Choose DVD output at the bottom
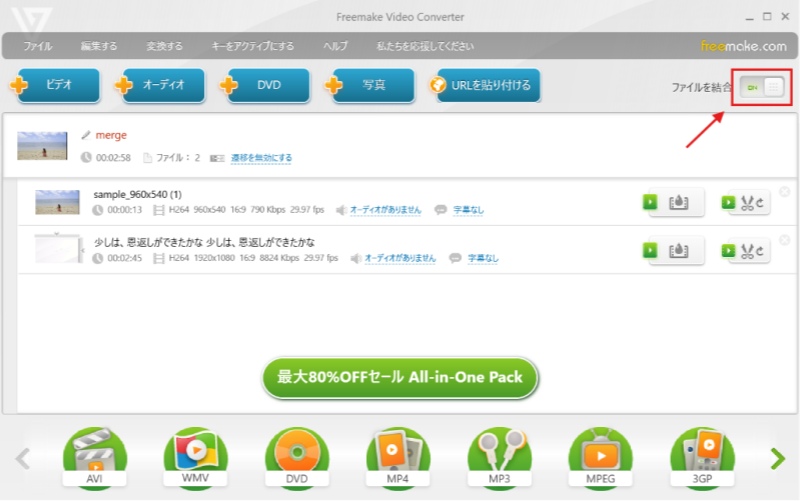The height and width of the screenshot is (501, 800). (297, 459)
